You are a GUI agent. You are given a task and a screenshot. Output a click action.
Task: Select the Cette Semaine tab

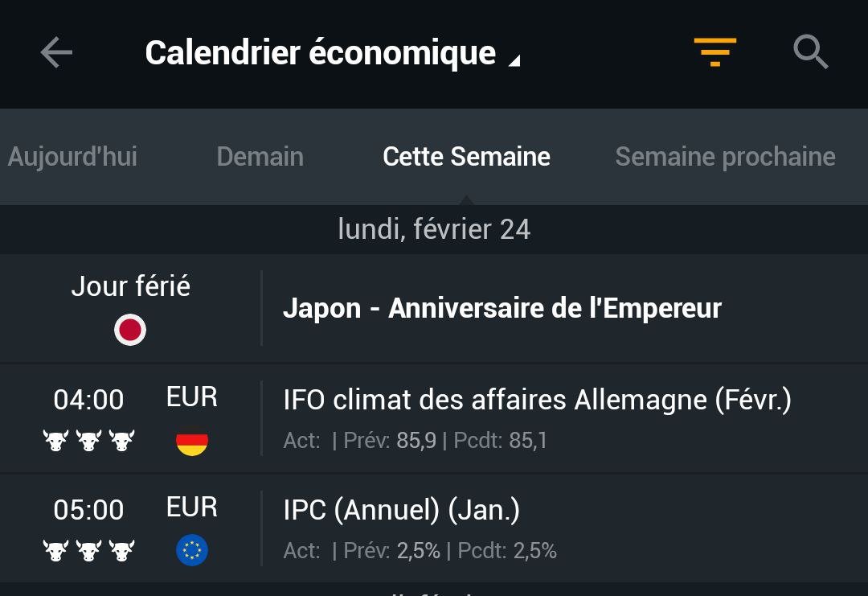pyautogui.click(x=466, y=157)
